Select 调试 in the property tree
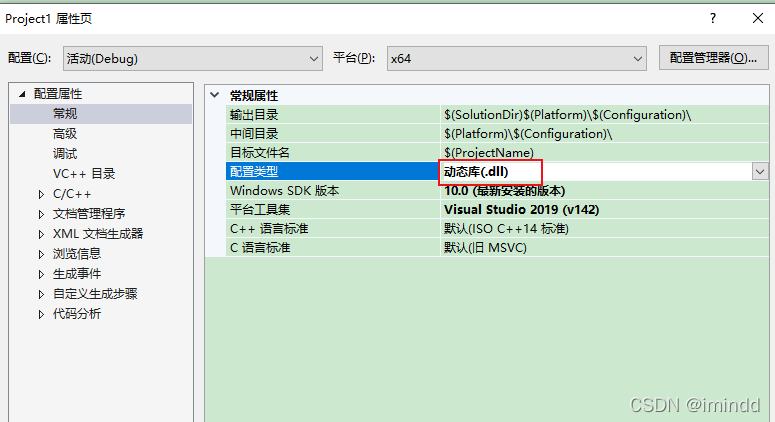Screen dimensions: 775x422 pos(65,154)
